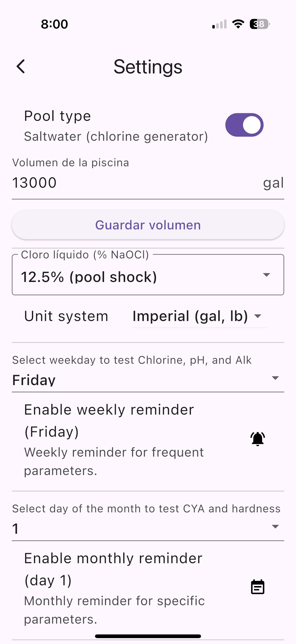The image size is (296, 644).
Task: Tap the Settings page title
Action: pyautogui.click(x=148, y=67)
